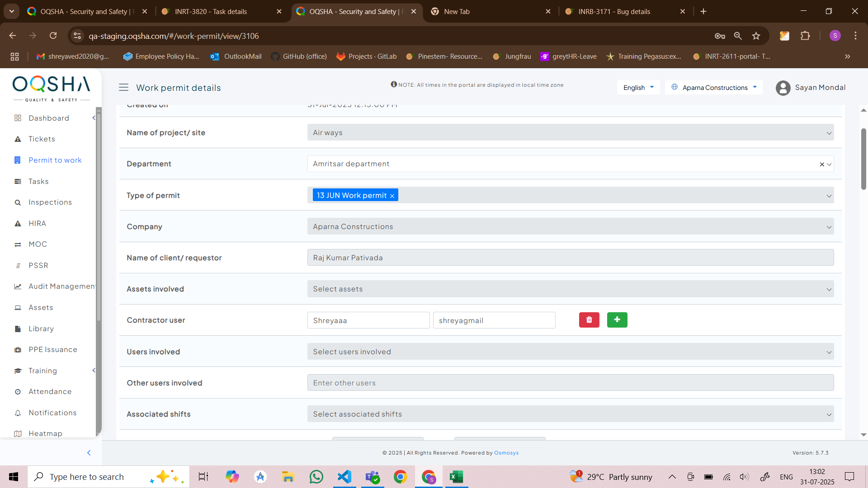Clear the Amritsar department selection
The height and width of the screenshot is (488, 868).
(x=822, y=164)
